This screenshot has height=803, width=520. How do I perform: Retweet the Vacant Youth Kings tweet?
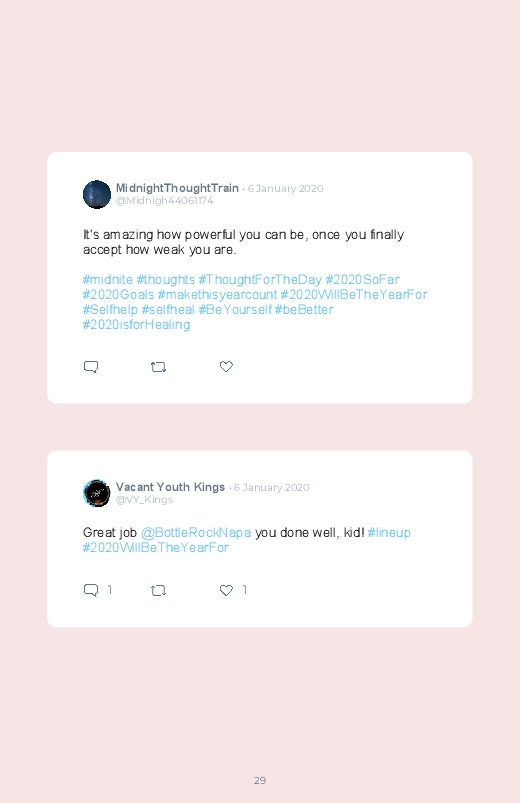158,590
